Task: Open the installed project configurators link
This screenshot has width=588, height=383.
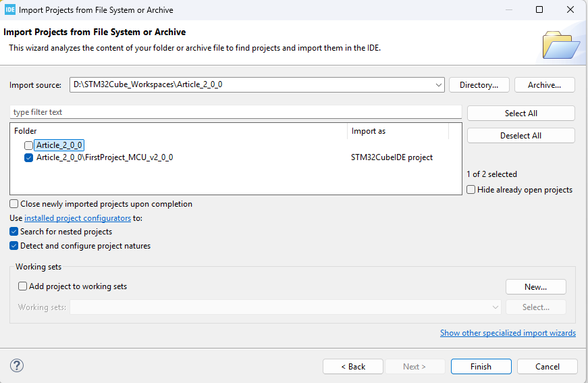Action: [78, 218]
